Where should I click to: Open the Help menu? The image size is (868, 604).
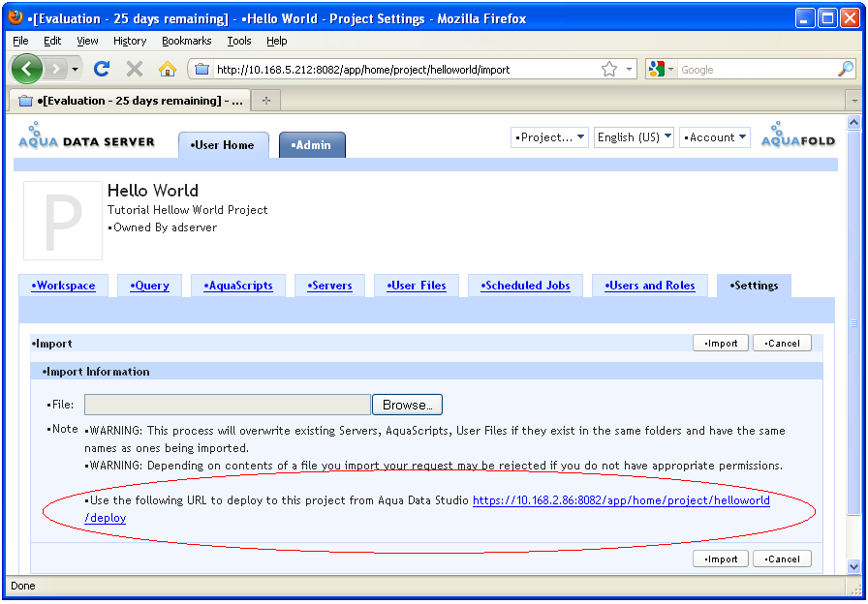pos(277,41)
